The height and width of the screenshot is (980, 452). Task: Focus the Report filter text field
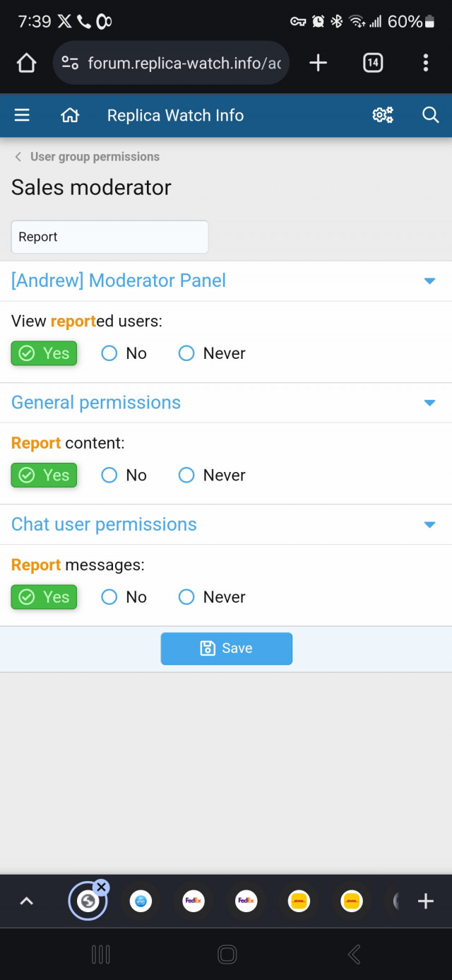click(109, 237)
